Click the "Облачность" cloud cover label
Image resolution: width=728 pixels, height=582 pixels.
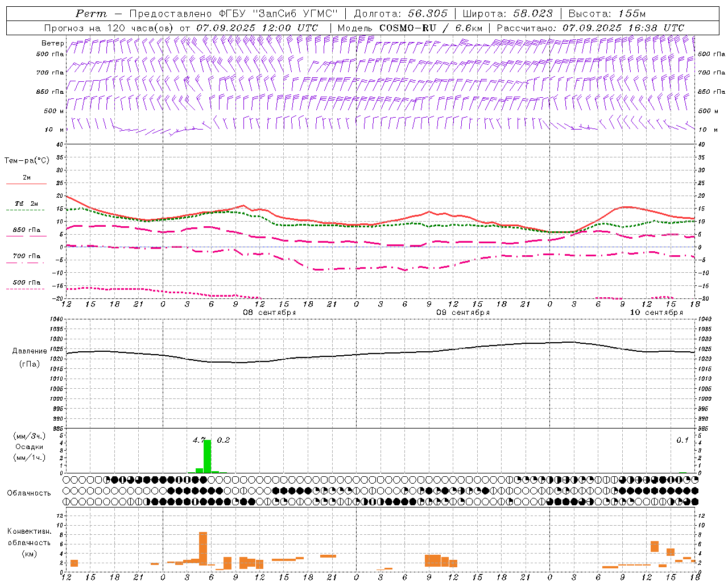click(x=29, y=493)
